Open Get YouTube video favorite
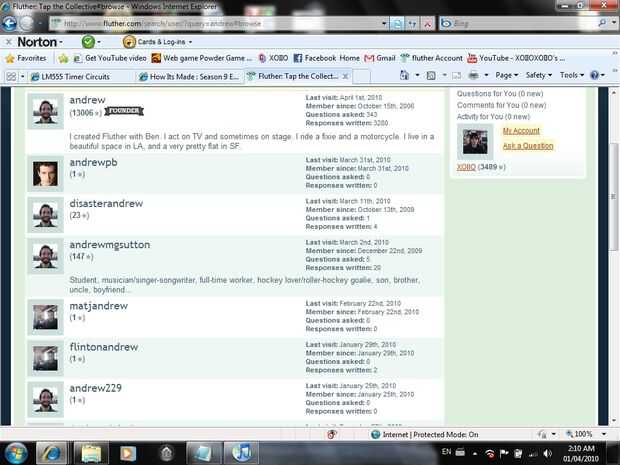 pyautogui.click(x=110, y=58)
